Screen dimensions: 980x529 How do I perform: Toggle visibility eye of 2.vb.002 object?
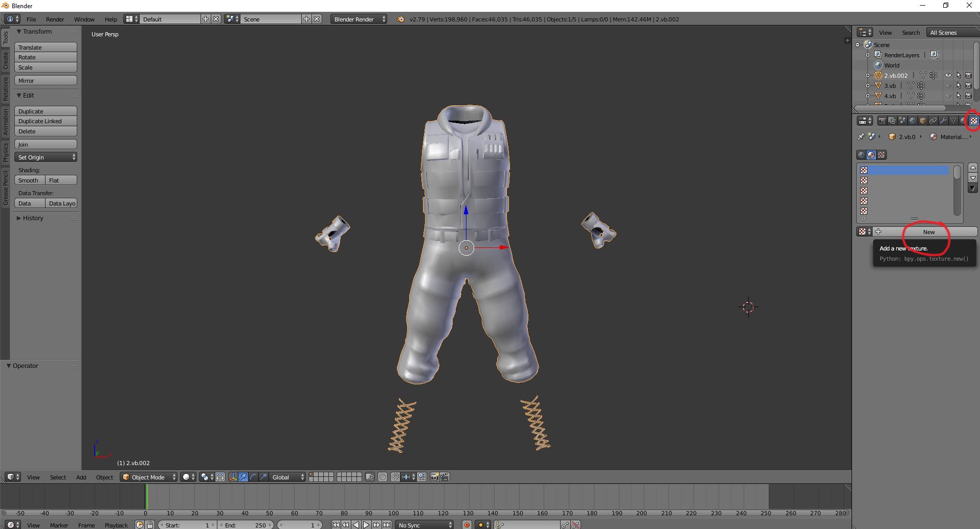948,75
